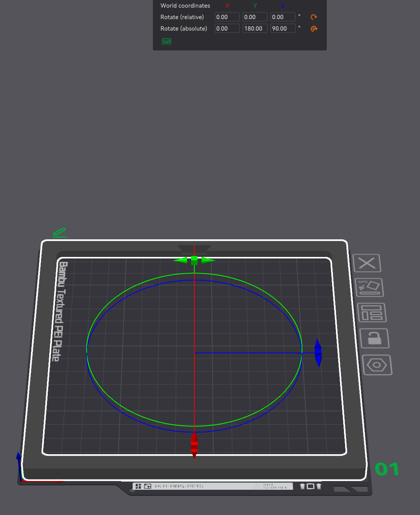Click the auto orient plate icon
Viewport: 420px width, 515px height.
tap(369, 288)
